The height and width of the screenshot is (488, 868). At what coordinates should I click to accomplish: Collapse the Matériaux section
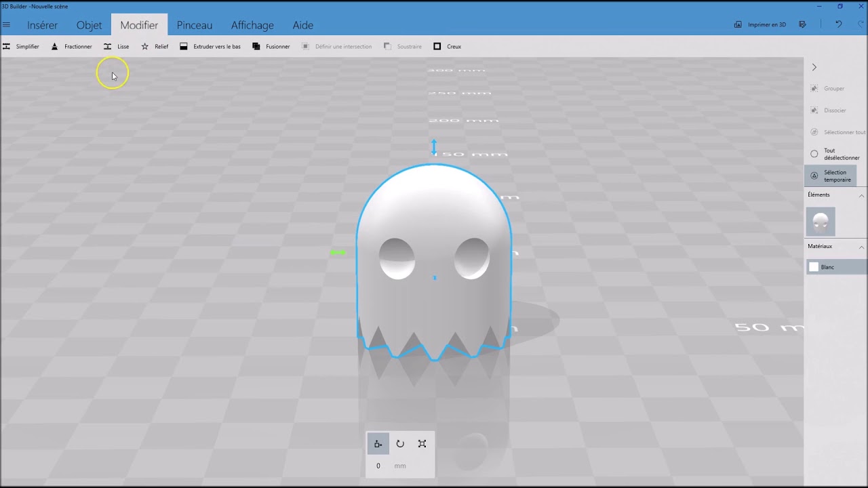[862, 247]
